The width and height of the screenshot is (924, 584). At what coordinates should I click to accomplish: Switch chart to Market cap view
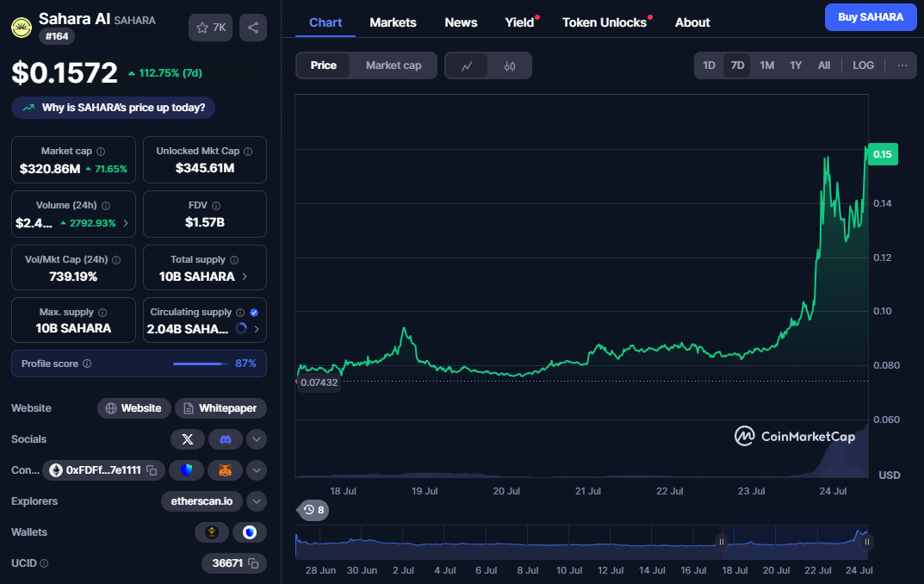tap(394, 65)
